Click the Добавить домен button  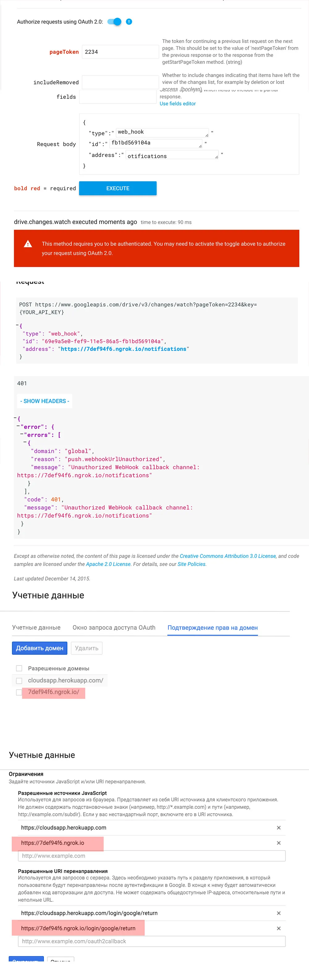tap(40, 648)
